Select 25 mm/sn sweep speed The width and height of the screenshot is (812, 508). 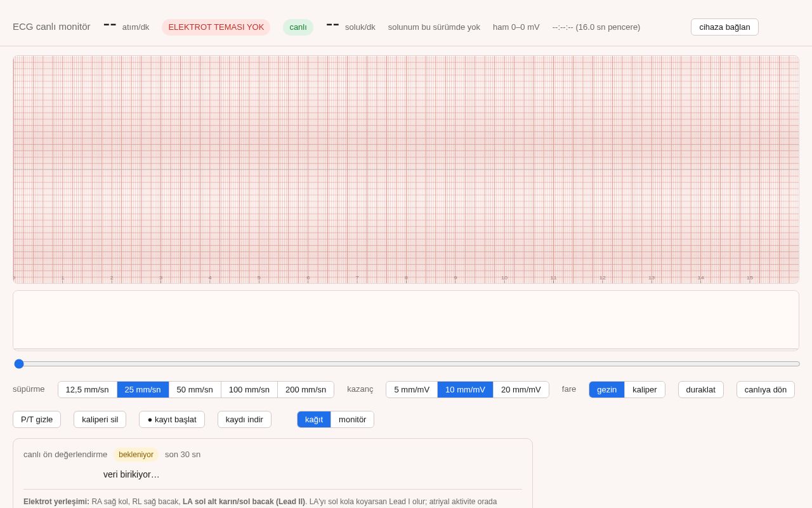pyautogui.click(x=143, y=389)
